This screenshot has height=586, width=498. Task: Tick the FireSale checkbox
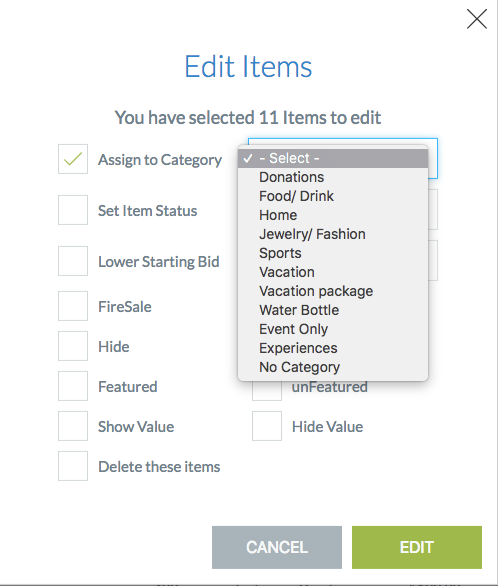tap(73, 306)
